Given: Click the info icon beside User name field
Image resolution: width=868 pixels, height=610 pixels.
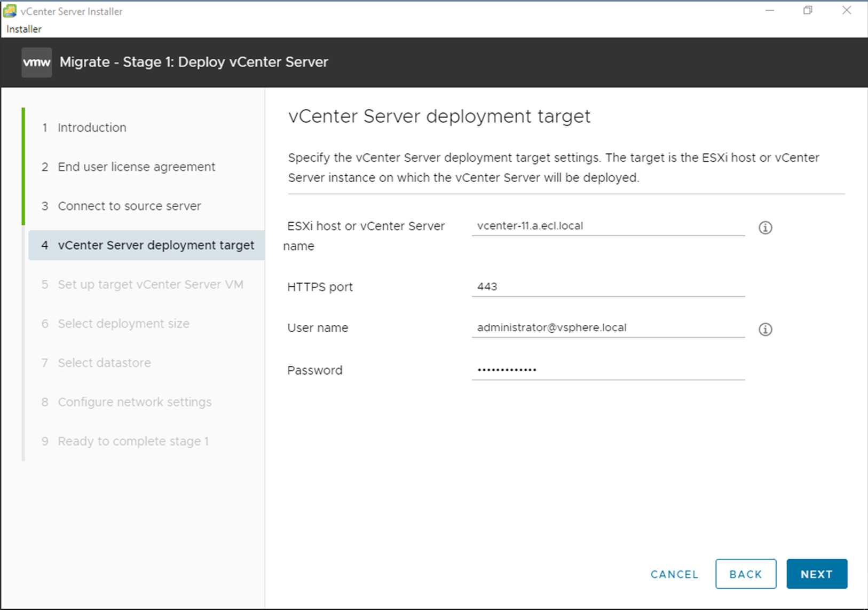Looking at the screenshot, I should (765, 329).
